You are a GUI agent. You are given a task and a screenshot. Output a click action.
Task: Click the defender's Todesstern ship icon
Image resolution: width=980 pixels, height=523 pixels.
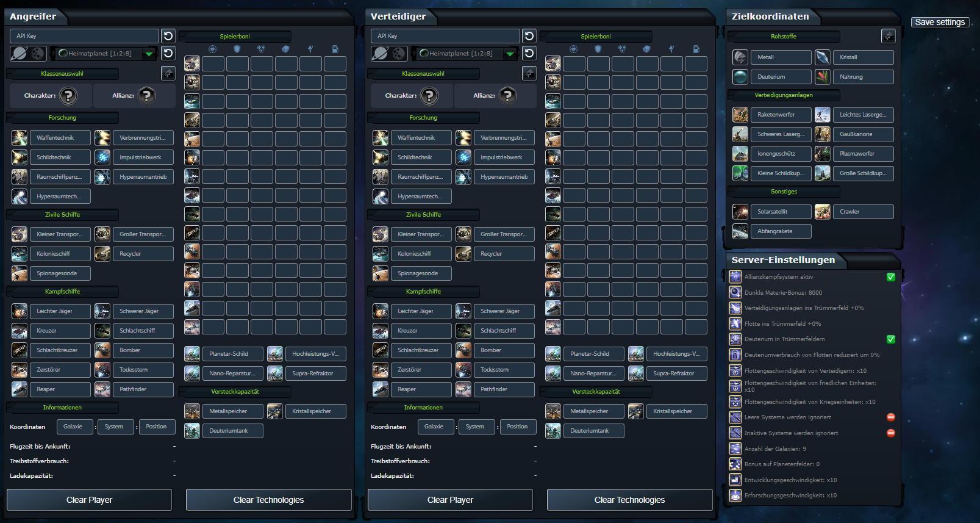pos(463,370)
